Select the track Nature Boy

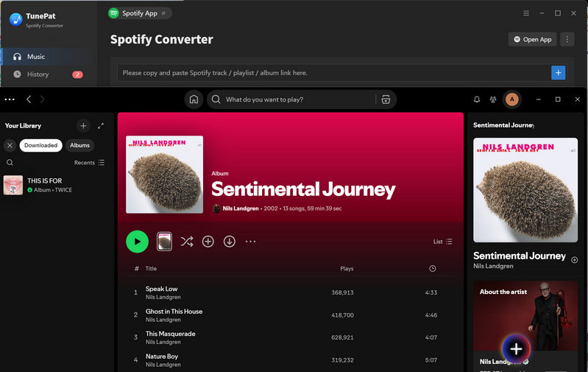point(162,357)
